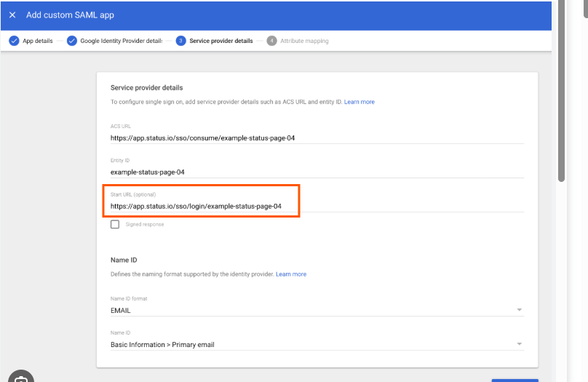
Task: Select the Service provider details step
Action: pos(221,41)
